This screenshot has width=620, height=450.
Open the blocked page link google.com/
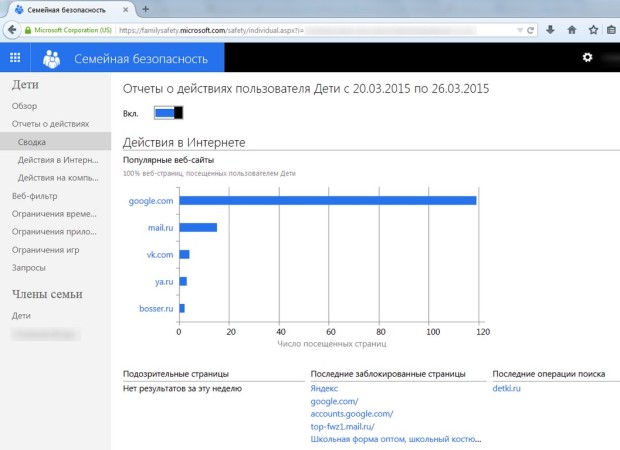pyautogui.click(x=335, y=401)
